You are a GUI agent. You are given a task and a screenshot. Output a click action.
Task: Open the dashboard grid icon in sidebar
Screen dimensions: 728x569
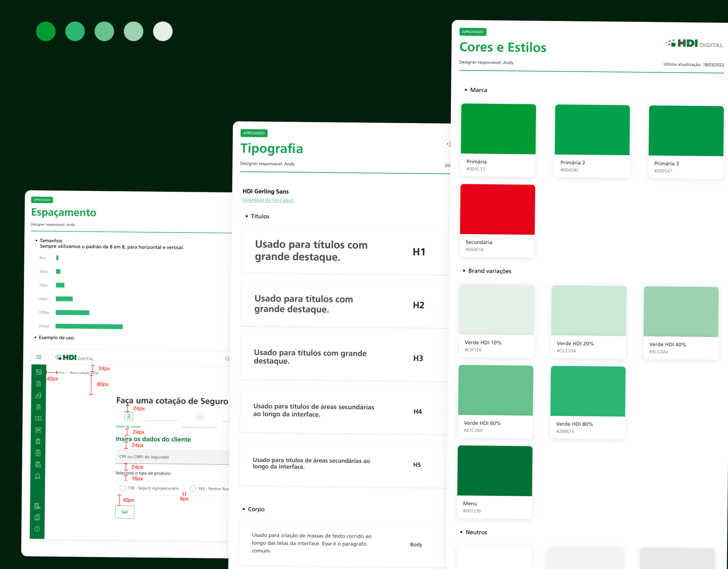pos(39,372)
